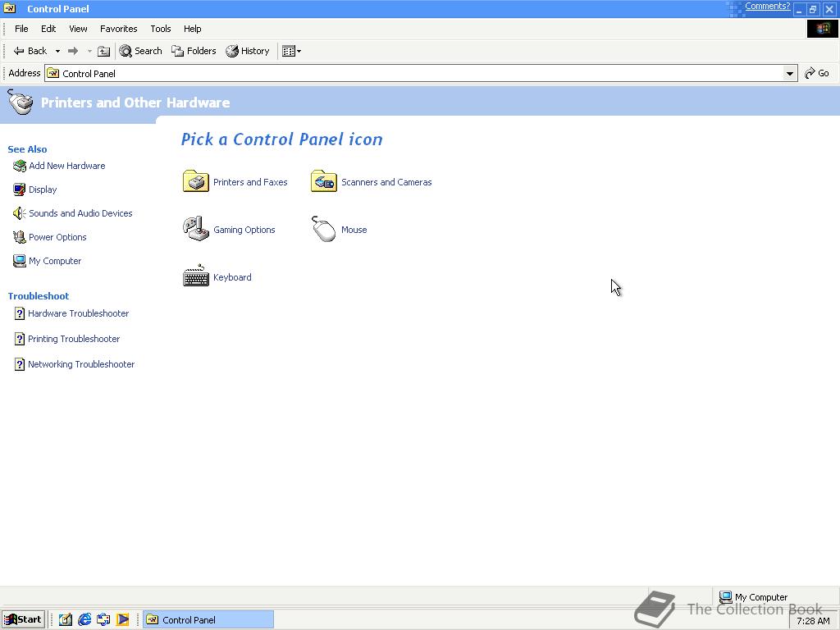Open the Mouse control panel icon
The image size is (840, 630).
[323, 230]
